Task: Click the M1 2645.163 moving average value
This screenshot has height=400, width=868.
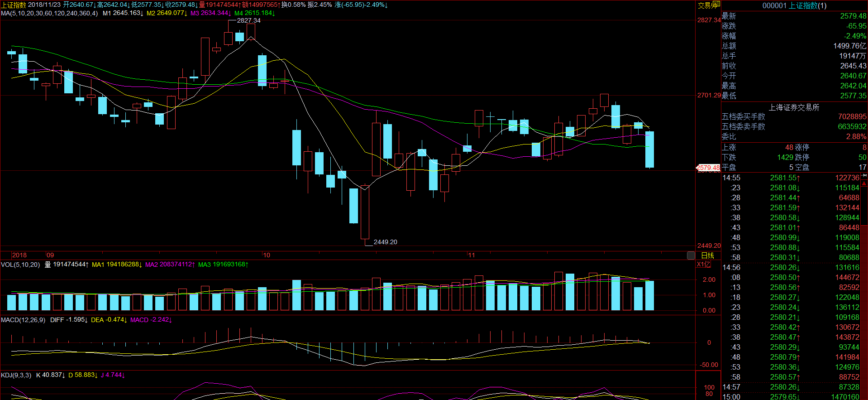Action: tap(123, 13)
